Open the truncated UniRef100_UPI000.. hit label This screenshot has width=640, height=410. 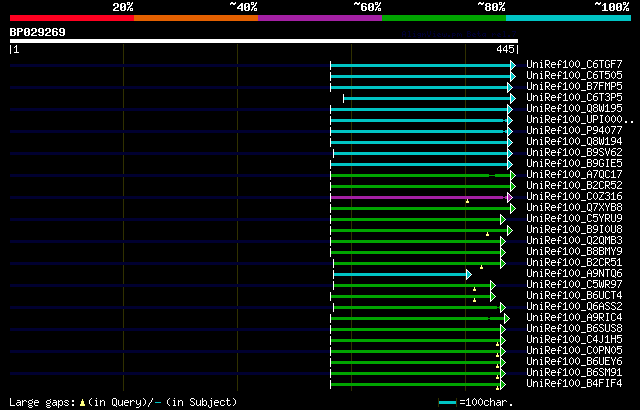580,120
